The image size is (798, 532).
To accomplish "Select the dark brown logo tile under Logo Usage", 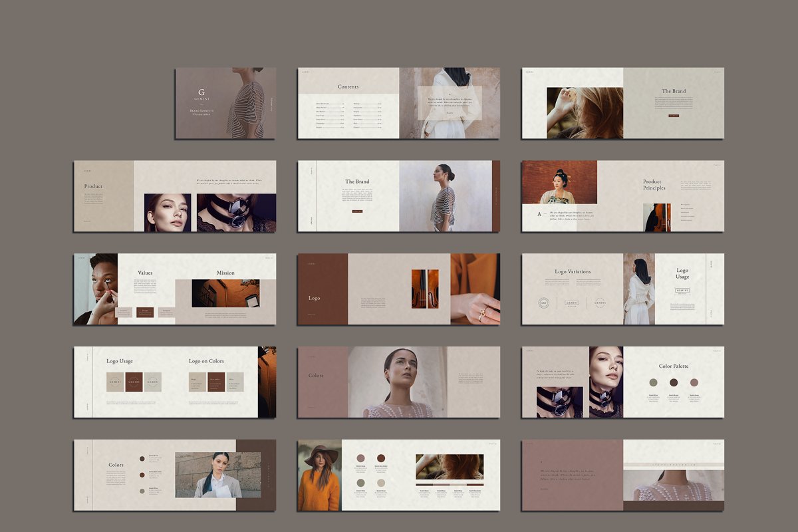I will coord(134,382).
